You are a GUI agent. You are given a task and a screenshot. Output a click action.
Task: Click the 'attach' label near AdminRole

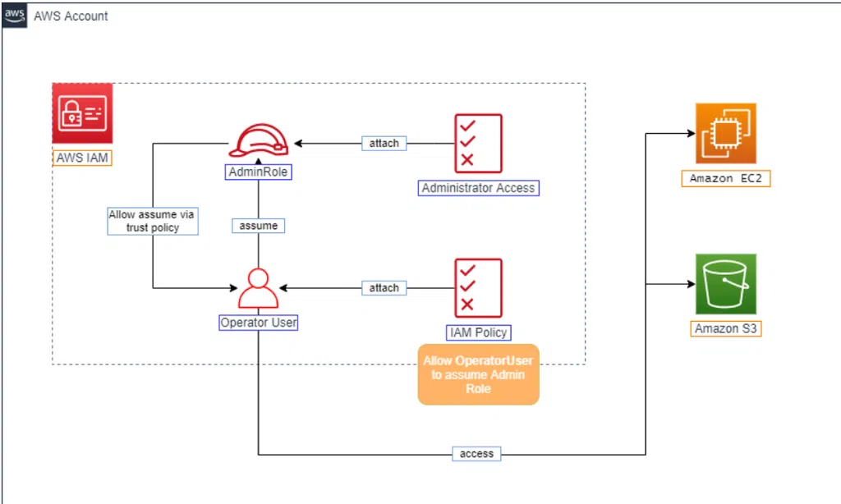tap(384, 143)
